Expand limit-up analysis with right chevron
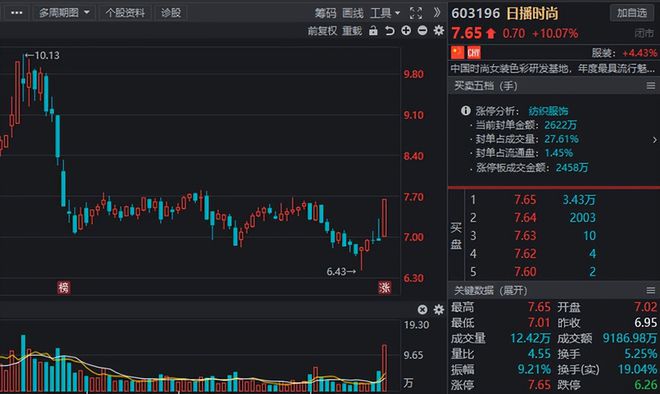The image size is (660, 394). point(655,139)
